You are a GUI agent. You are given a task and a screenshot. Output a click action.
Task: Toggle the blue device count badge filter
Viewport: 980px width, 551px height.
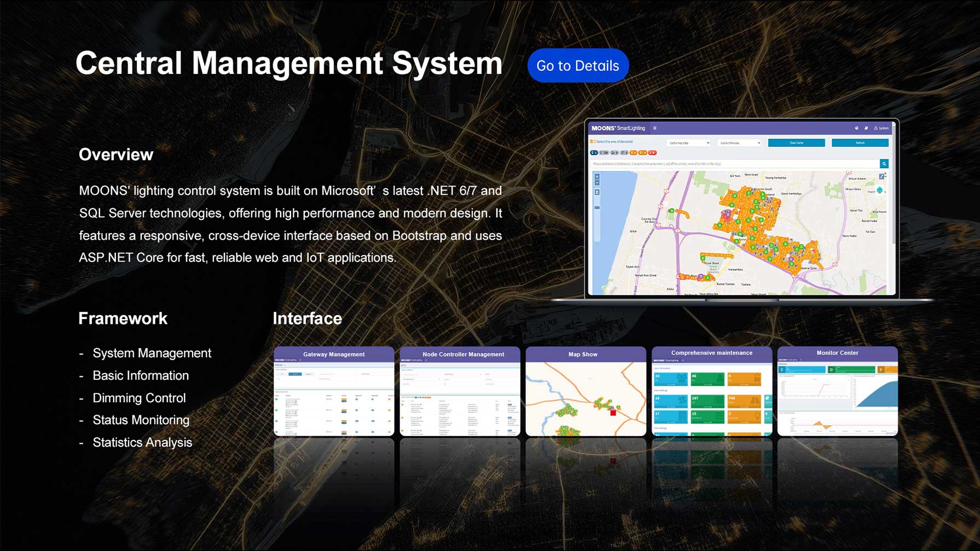click(594, 153)
